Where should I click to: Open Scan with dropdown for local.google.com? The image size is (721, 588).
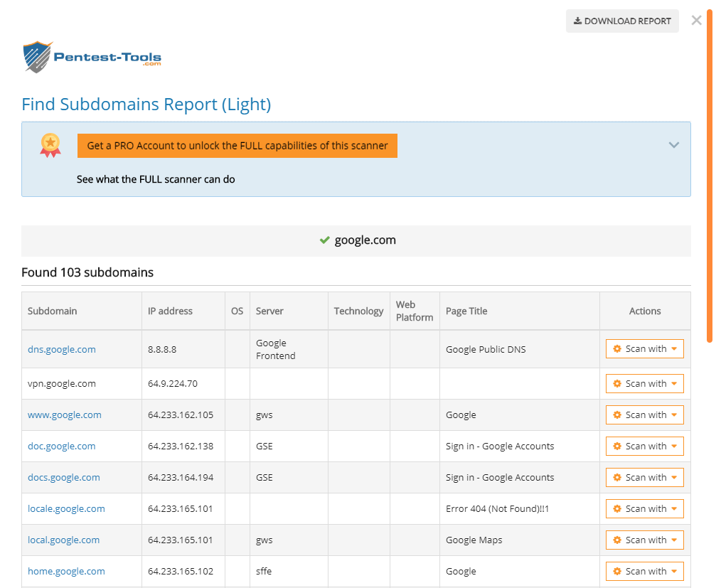(645, 540)
